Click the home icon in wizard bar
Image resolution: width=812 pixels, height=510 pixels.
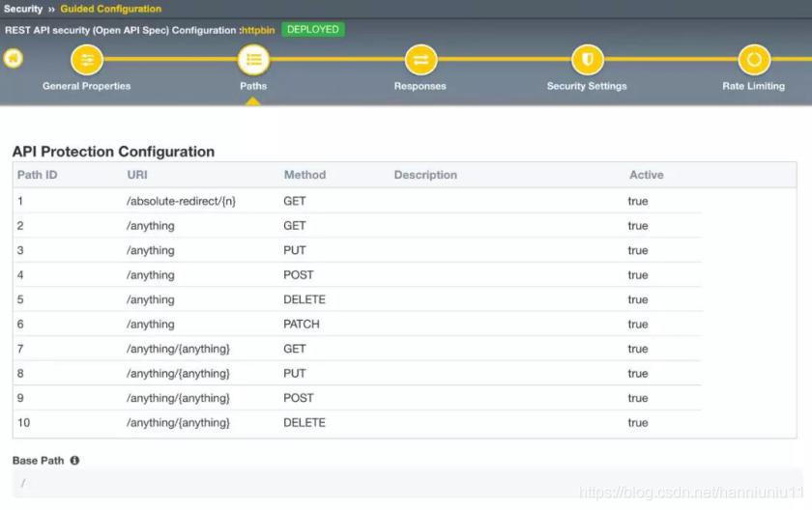pyautogui.click(x=13, y=59)
